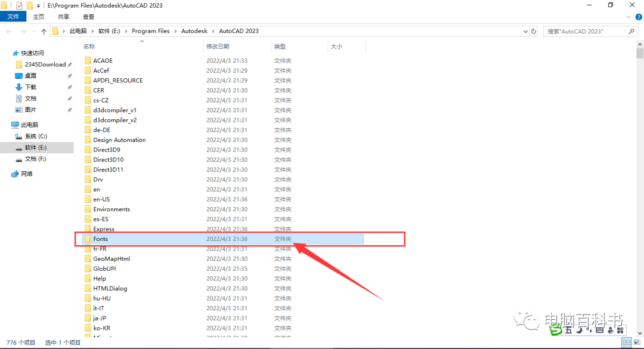Select System (C:) drive in sidebar
Viewport: 644px width, 349px height.
tap(31, 136)
